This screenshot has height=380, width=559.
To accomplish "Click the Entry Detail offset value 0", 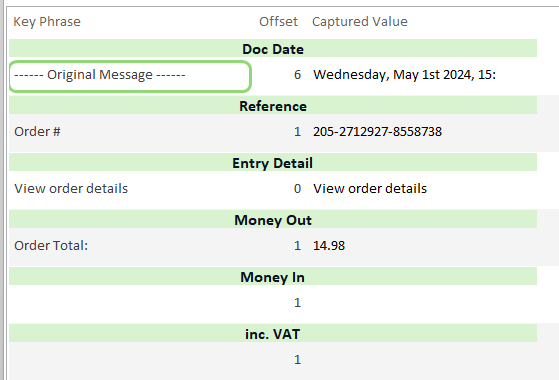I will pos(297,189).
